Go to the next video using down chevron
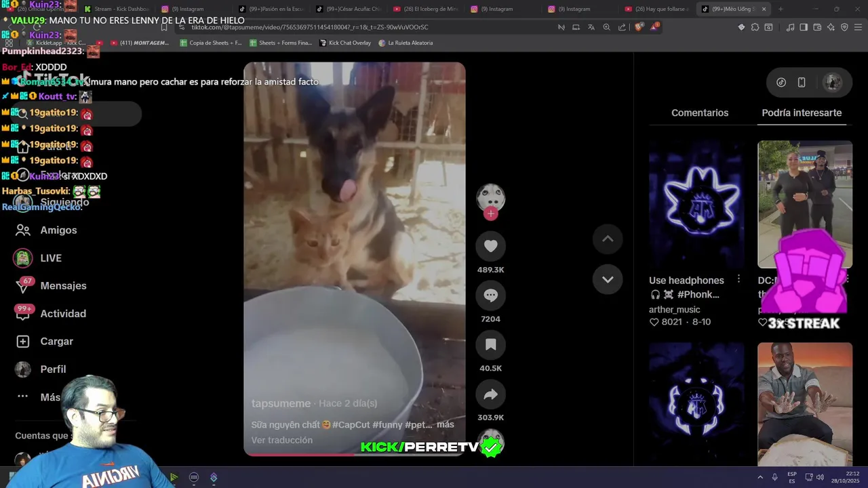 pos(608,279)
